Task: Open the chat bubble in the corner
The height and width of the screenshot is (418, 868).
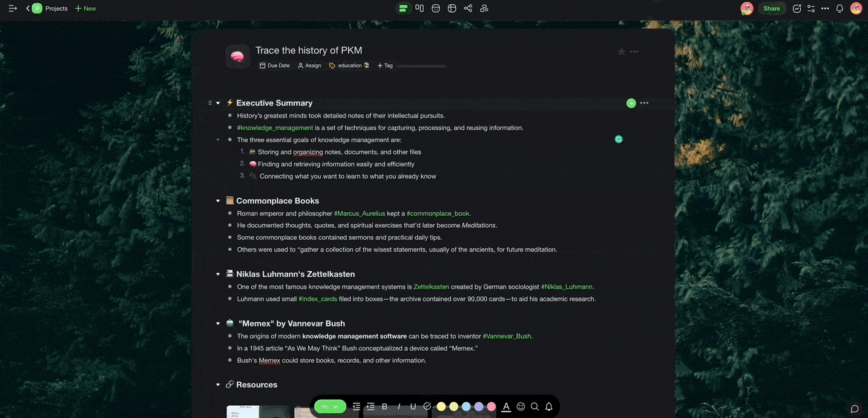Action: tap(854, 409)
